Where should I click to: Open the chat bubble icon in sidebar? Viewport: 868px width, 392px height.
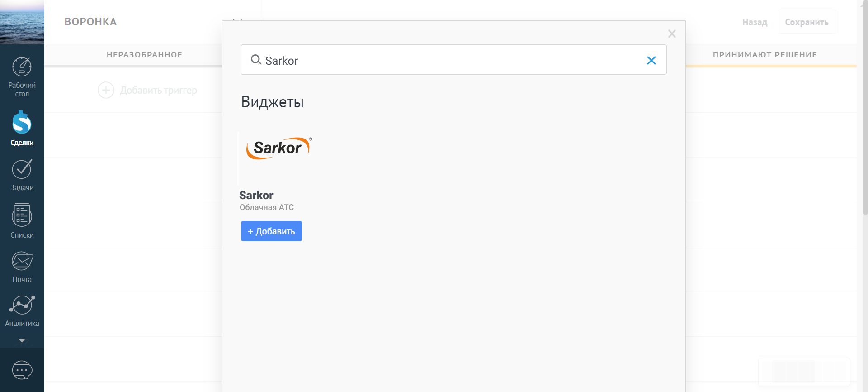tap(22, 370)
